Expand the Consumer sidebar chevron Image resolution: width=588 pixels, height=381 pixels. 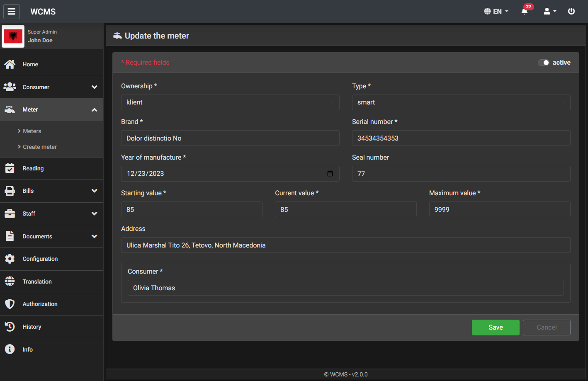point(95,87)
